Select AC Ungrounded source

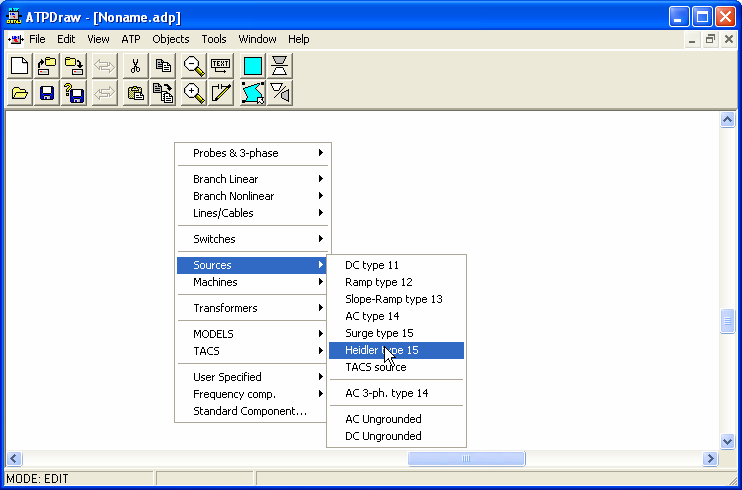397,419
